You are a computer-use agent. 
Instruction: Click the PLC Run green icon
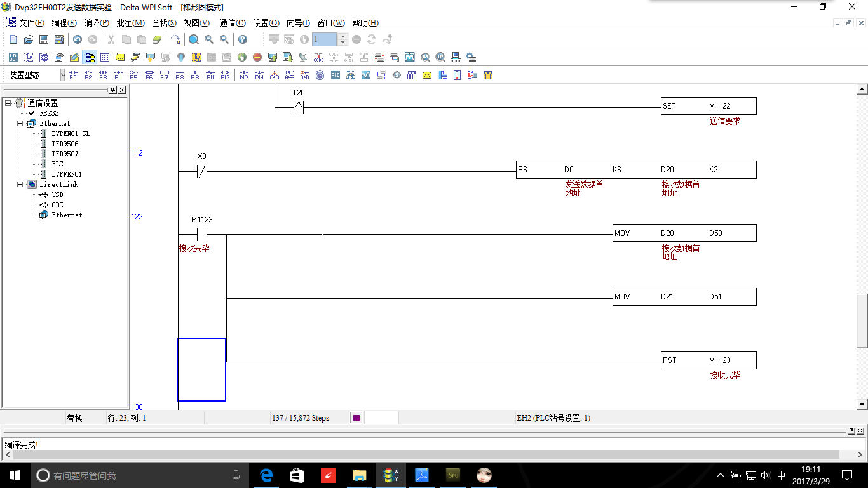point(242,57)
